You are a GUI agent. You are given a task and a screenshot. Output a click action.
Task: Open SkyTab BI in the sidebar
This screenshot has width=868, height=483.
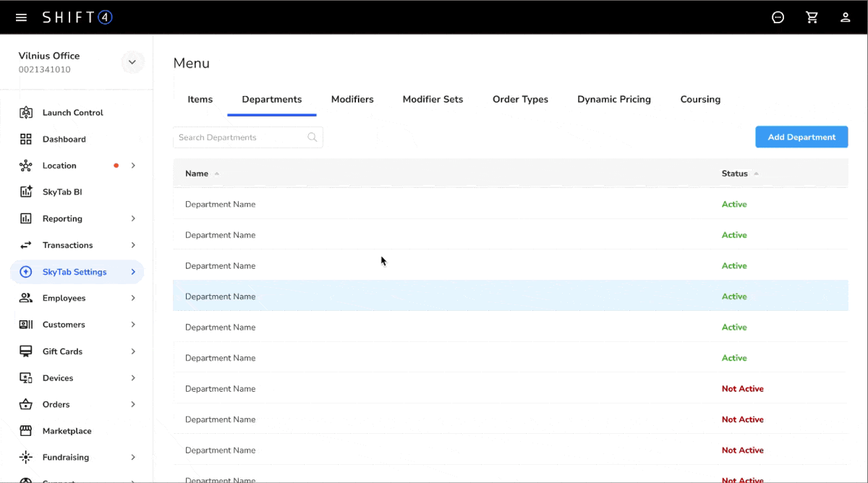pyautogui.click(x=62, y=192)
